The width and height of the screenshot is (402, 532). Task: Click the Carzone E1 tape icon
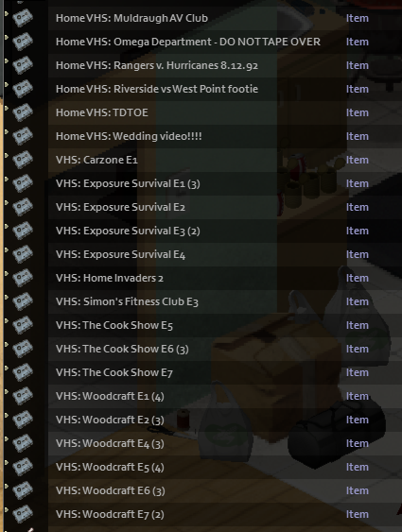pyautogui.click(x=23, y=160)
